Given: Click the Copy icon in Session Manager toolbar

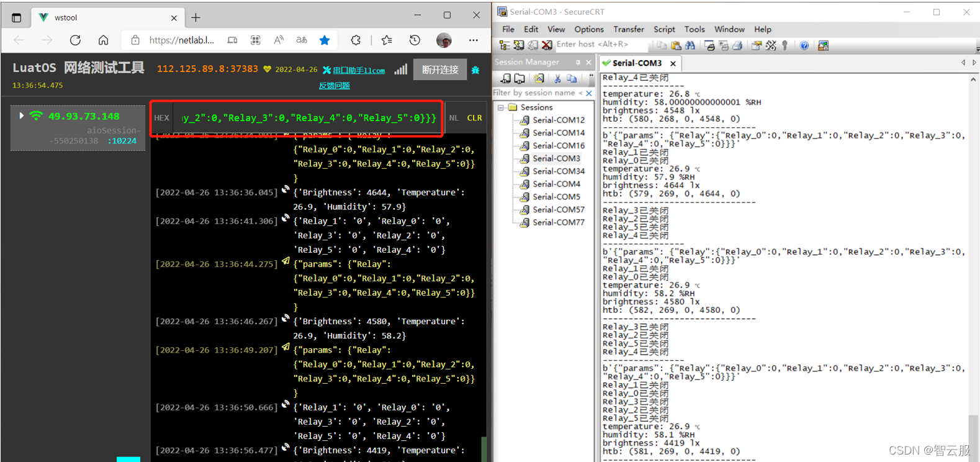Looking at the screenshot, I should [x=572, y=78].
